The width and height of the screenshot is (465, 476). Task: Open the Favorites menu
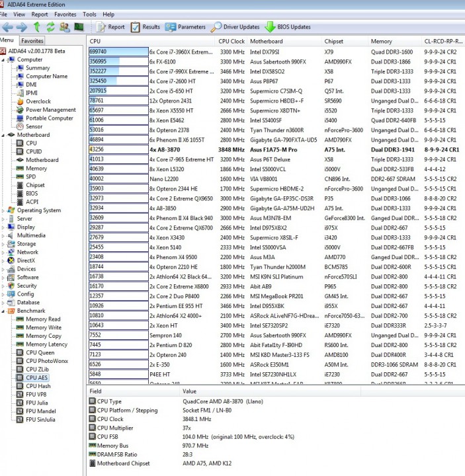tap(65, 15)
